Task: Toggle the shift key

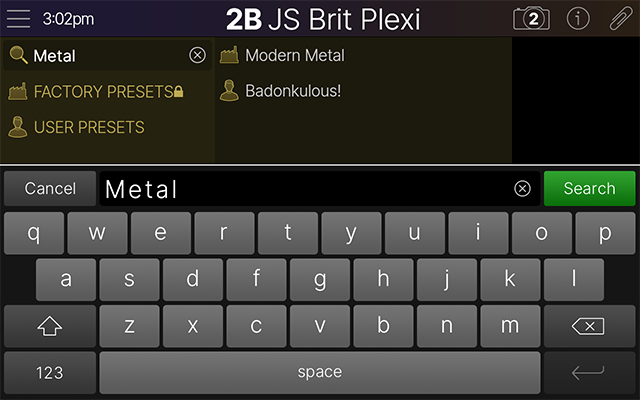Action: pos(50,326)
